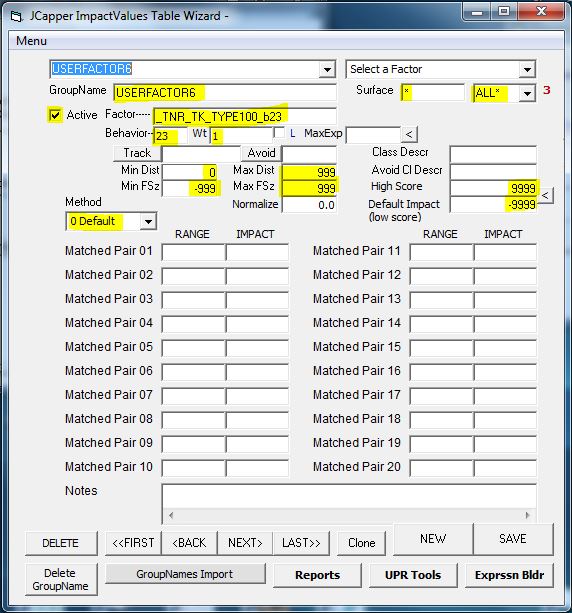Image resolution: width=572 pixels, height=613 pixels.
Task: Click Matched Pair 01 RANGE field
Action: [x=194, y=252]
